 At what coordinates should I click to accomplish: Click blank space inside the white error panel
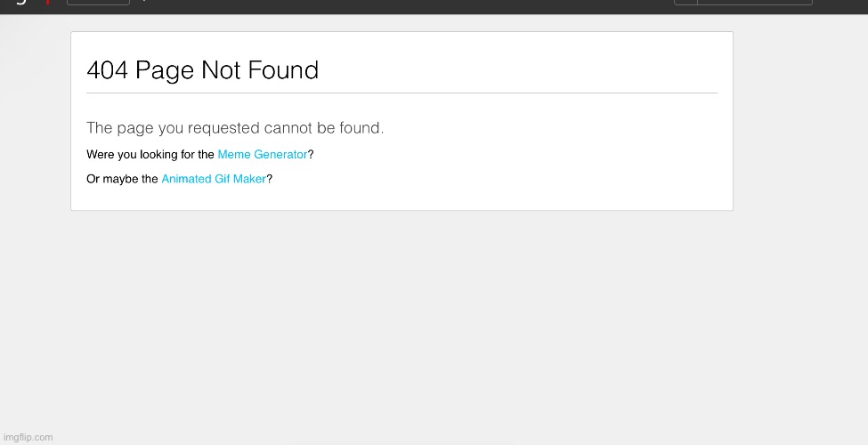[x=534, y=160]
